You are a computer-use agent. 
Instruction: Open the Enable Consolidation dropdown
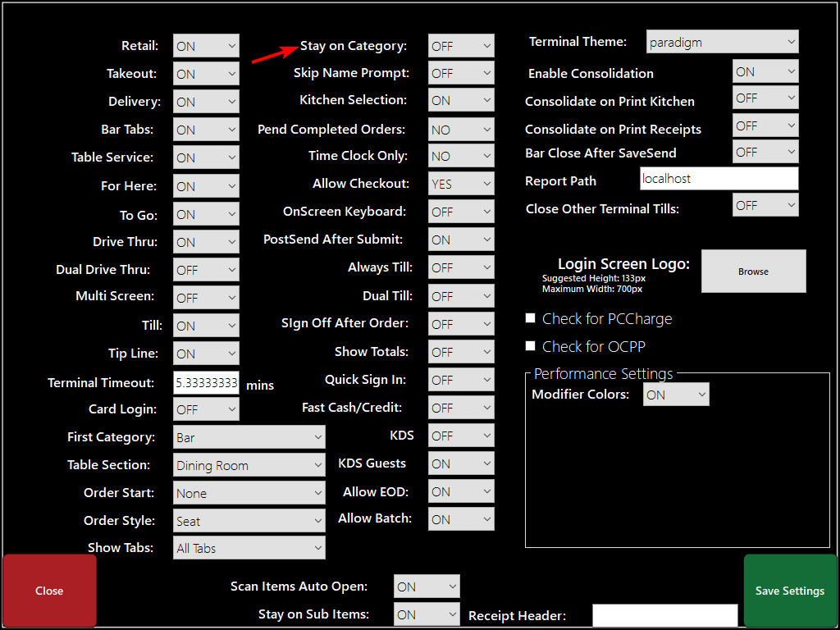pyautogui.click(x=765, y=71)
